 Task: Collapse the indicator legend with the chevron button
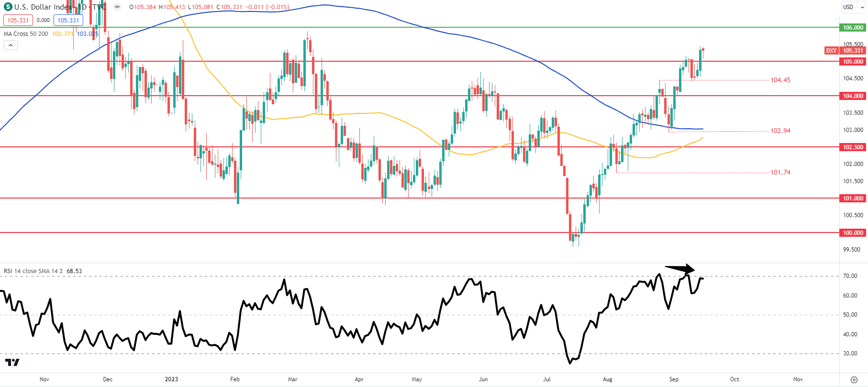click(x=11, y=45)
